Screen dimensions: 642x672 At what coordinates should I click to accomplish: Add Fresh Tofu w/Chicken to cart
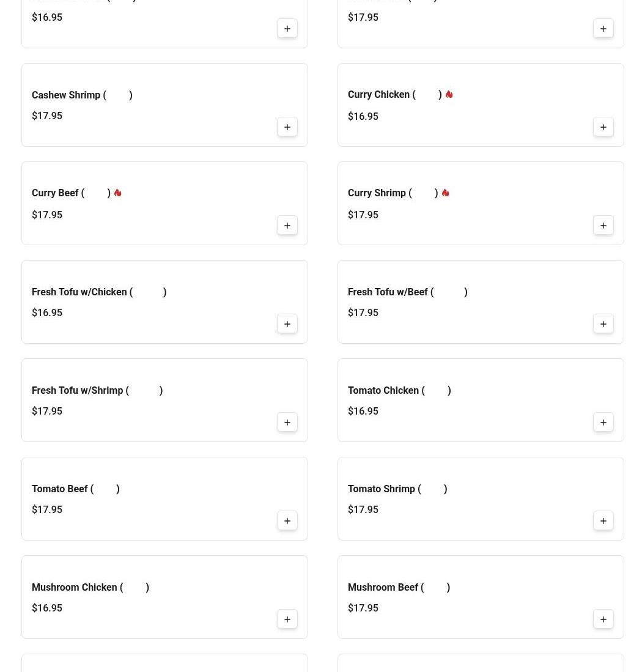coord(287,323)
